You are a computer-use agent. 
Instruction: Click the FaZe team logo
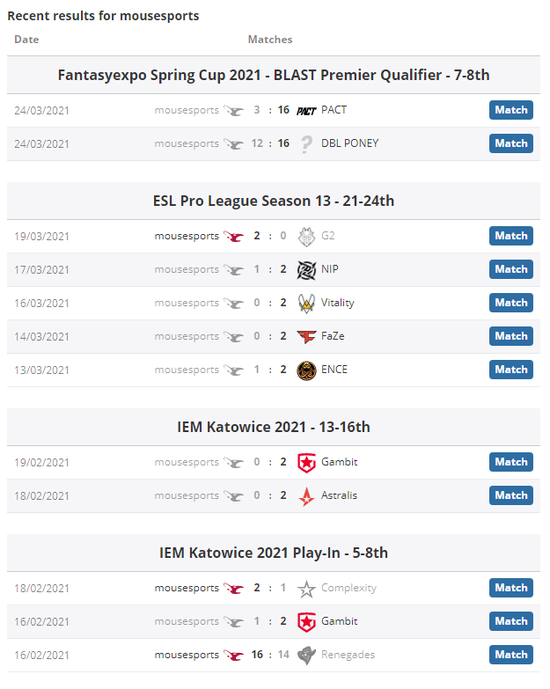pyautogui.click(x=306, y=337)
